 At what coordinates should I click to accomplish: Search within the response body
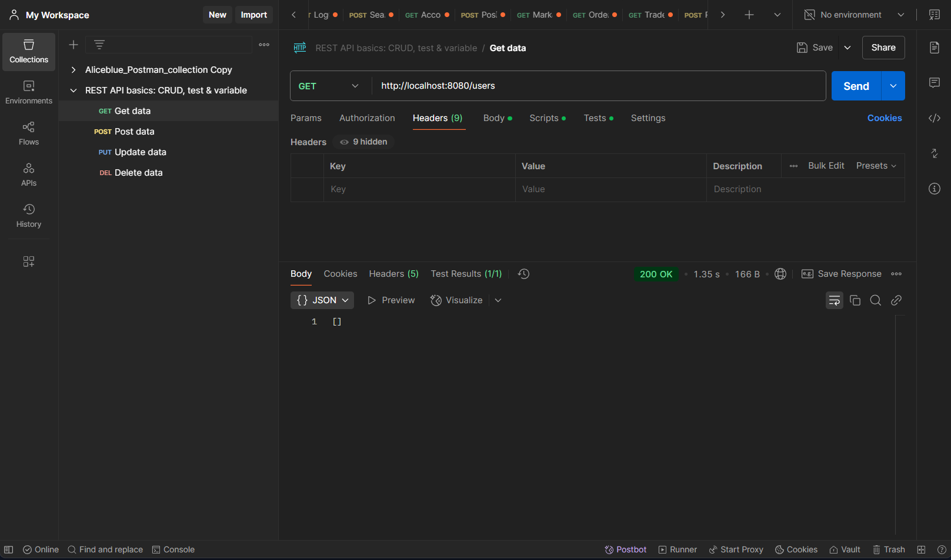(876, 300)
